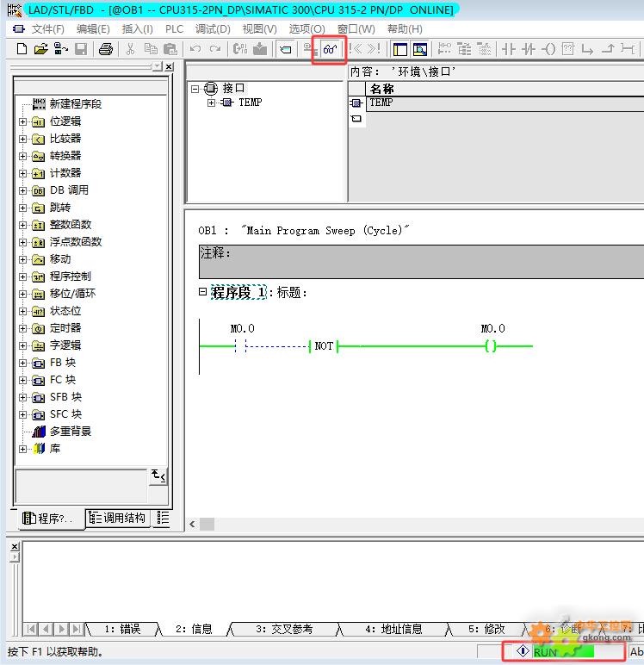
Task: Click the Paste clipboard icon
Action: pos(170,49)
